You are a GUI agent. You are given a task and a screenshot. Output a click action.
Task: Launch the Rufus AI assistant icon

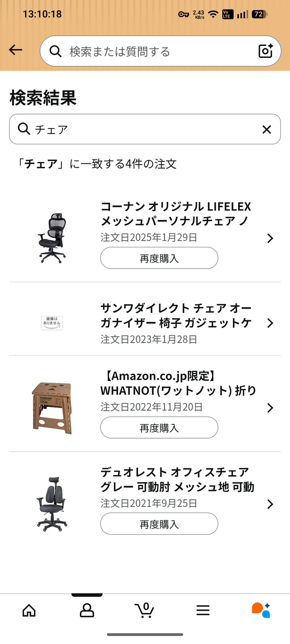pos(261,611)
